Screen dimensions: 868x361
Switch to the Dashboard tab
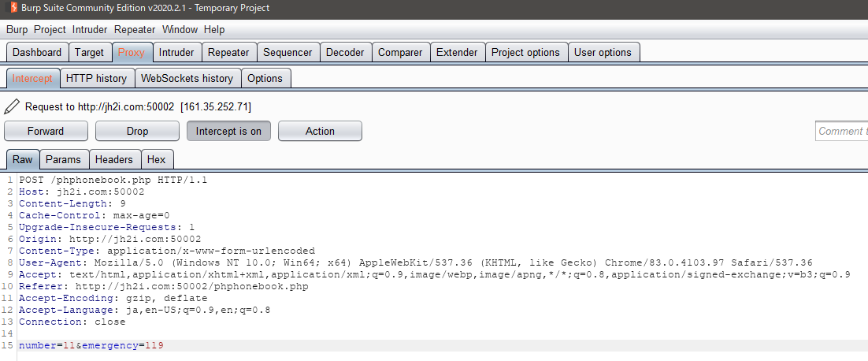click(37, 53)
